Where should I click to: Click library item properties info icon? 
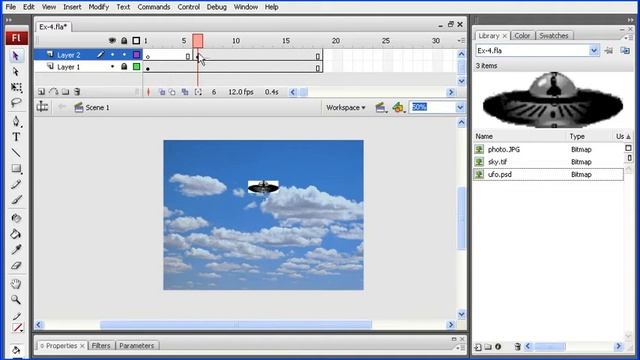pos(498,347)
